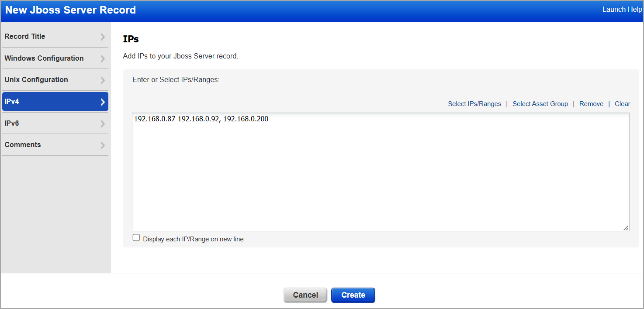Click the Remove link
The width and height of the screenshot is (644, 309).
(591, 104)
